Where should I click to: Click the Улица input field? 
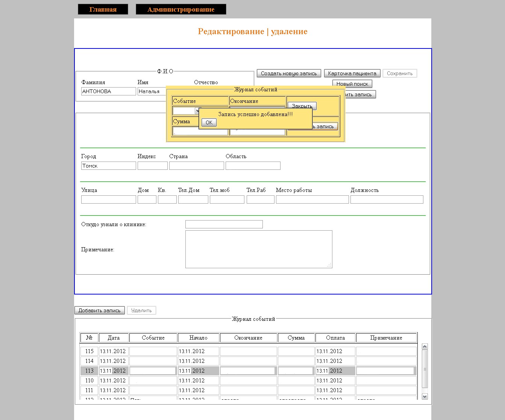pyautogui.click(x=109, y=199)
